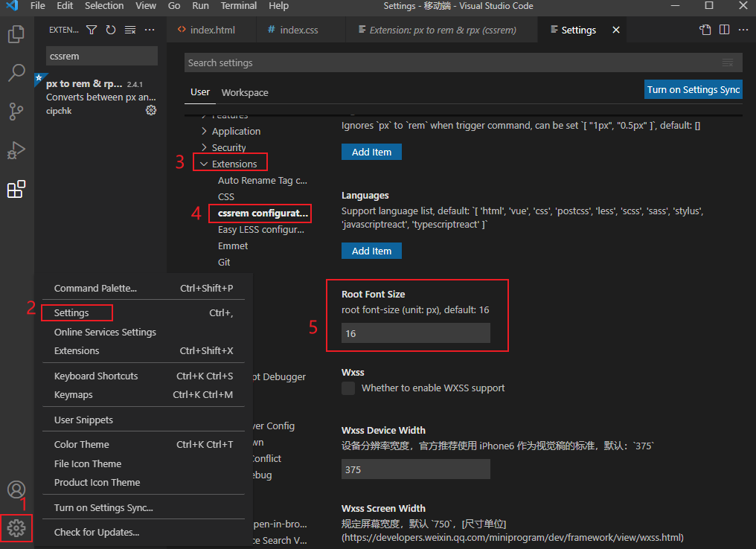The height and width of the screenshot is (549, 756).
Task: Choose File Icon Theme menu entry
Action: click(x=143, y=463)
